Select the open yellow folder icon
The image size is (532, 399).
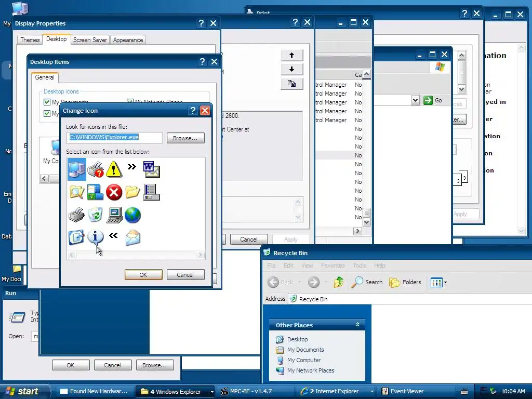132,192
